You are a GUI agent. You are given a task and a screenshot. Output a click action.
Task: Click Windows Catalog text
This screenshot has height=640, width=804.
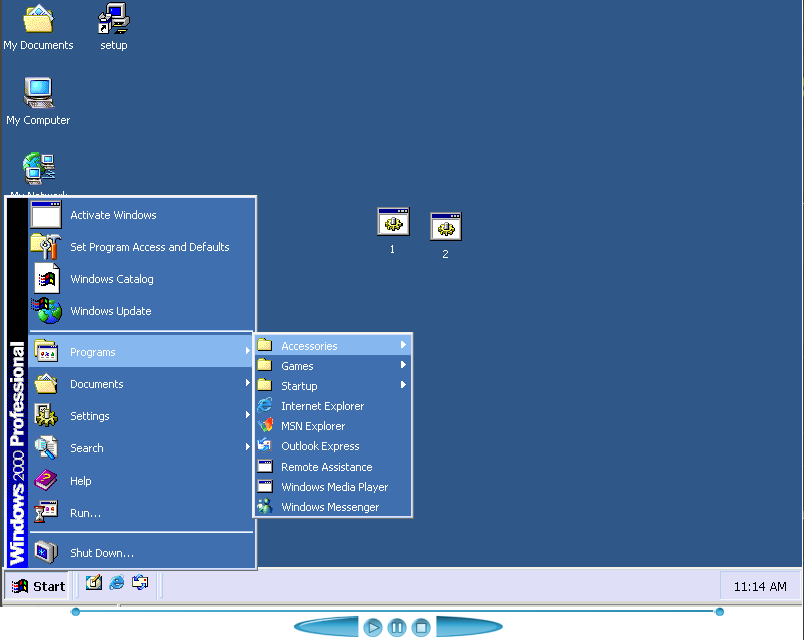point(112,279)
